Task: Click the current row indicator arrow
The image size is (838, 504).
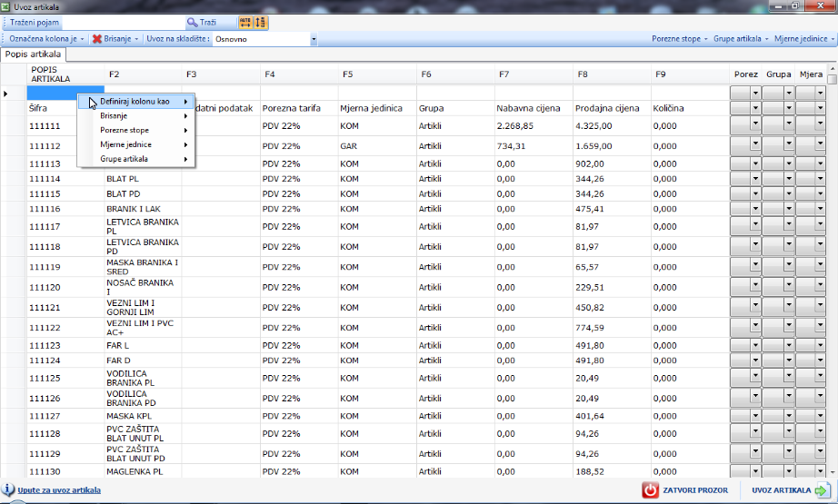Action: (5, 94)
